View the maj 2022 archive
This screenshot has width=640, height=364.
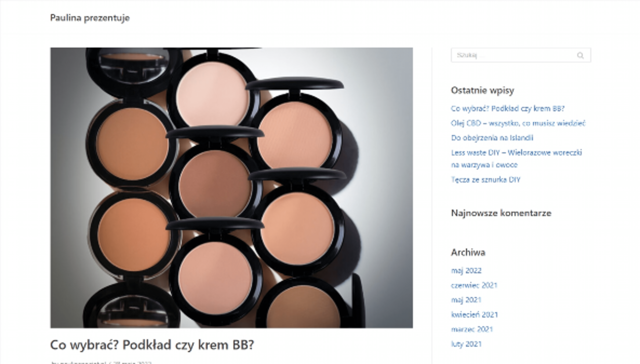pyautogui.click(x=466, y=271)
